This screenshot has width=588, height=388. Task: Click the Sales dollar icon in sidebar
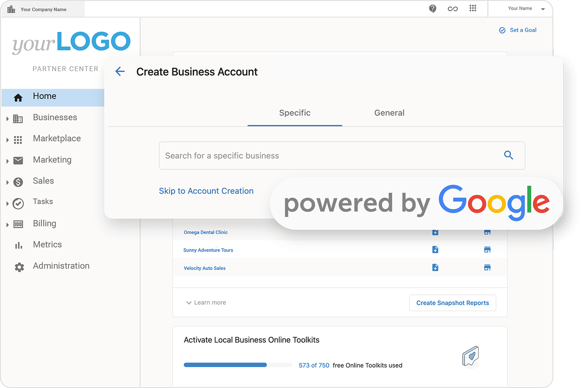[18, 182]
